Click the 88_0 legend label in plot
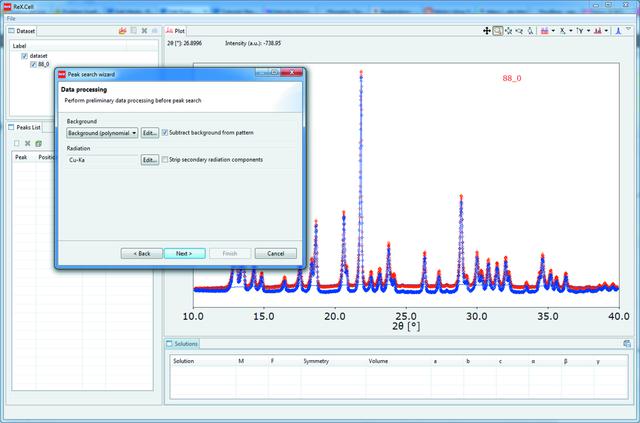Screen dimensions: 640x423 pyautogui.click(x=512, y=78)
